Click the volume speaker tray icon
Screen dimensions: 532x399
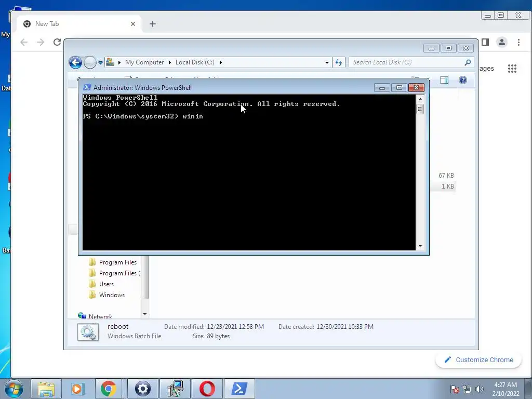click(480, 389)
